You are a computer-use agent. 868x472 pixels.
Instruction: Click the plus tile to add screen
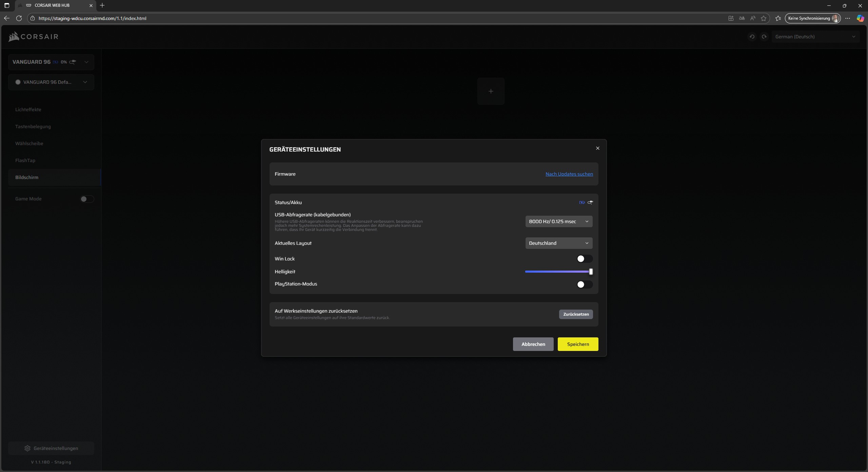tap(491, 91)
